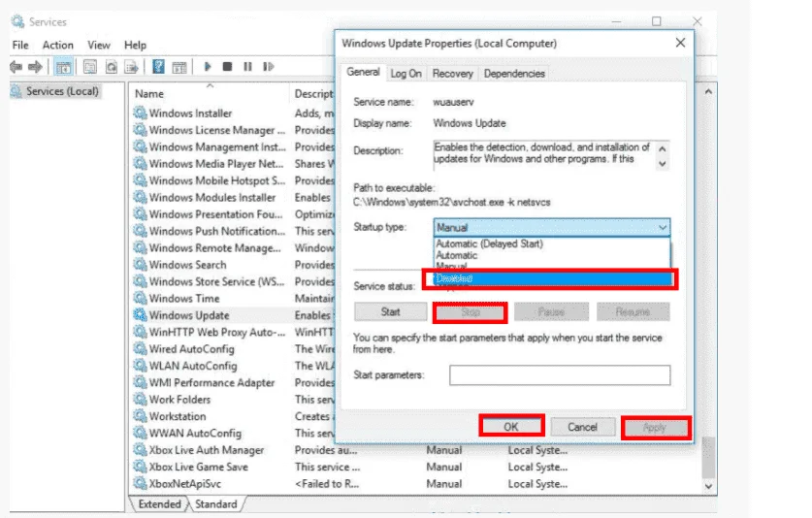
Task: Switch to the Log On tab
Action: (x=406, y=74)
